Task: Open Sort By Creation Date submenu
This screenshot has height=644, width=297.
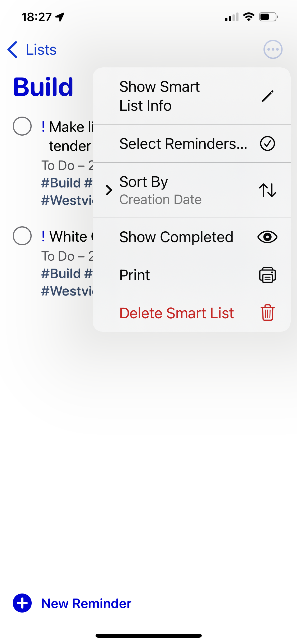Action: point(160,190)
